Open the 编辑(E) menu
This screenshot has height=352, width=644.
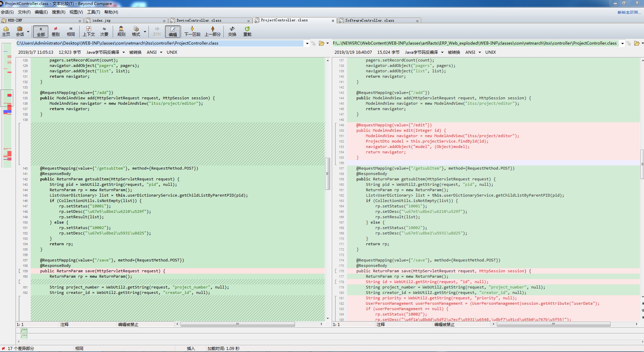(x=41, y=12)
